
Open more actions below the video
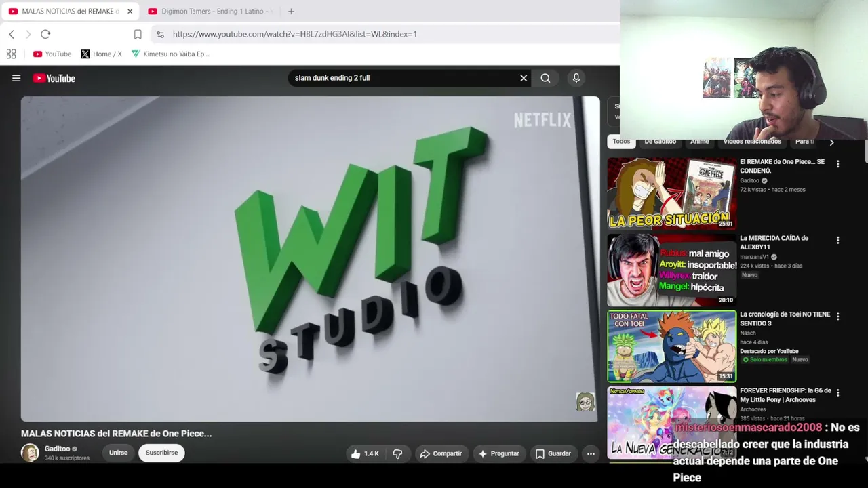[x=591, y=453]
